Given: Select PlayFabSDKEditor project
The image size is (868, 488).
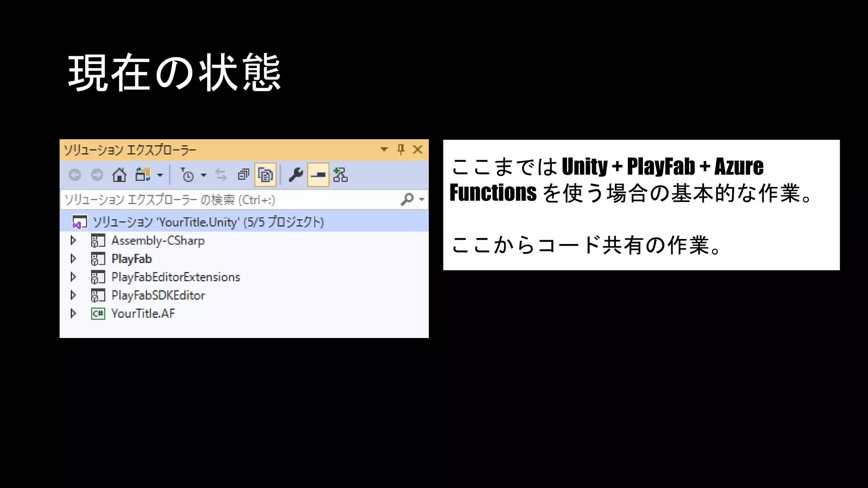Looking at the screenshot, I should coord(159,295).
